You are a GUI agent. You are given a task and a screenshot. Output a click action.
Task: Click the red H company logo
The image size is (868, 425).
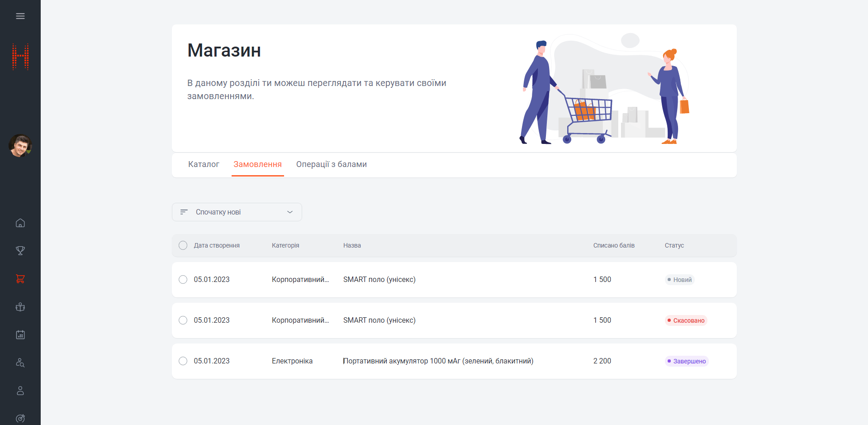tap(20, 57)
